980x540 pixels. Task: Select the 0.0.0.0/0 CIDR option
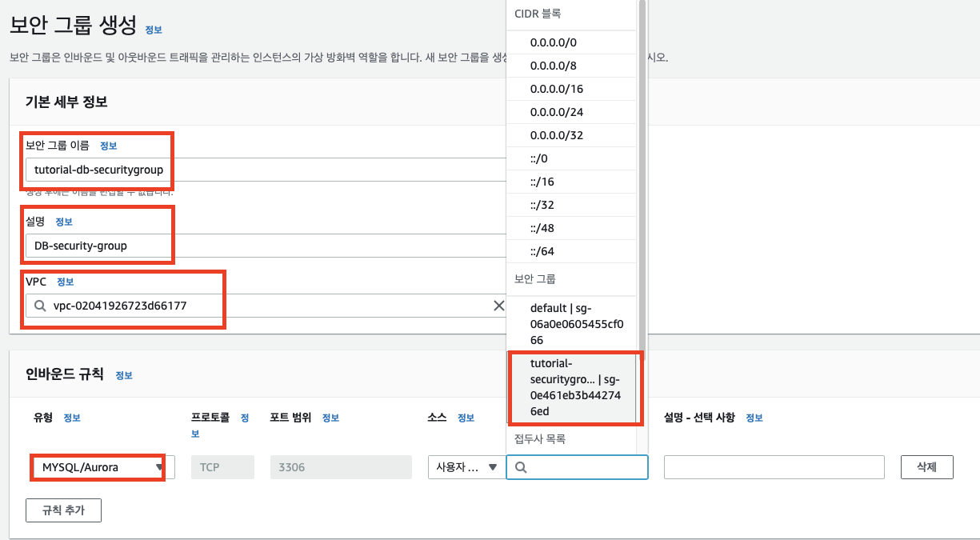click(x=571, y=42)
